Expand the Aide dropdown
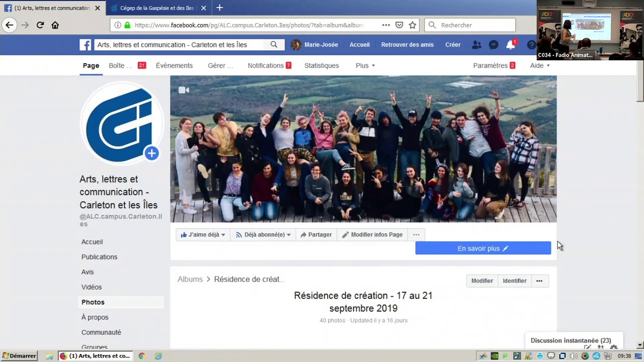The width and height of the screenshot is (644, 362). pos(540,66)
